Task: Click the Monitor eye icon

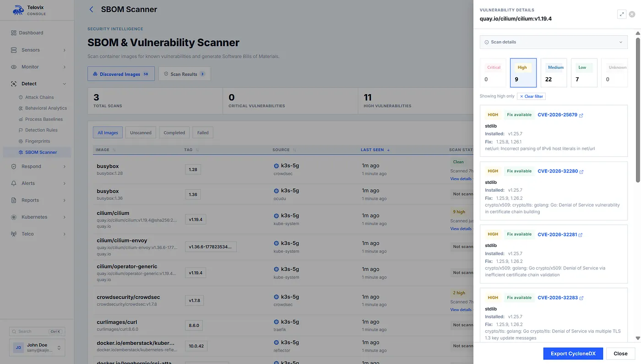Action: pyautogui.click(x=14, y=67)
